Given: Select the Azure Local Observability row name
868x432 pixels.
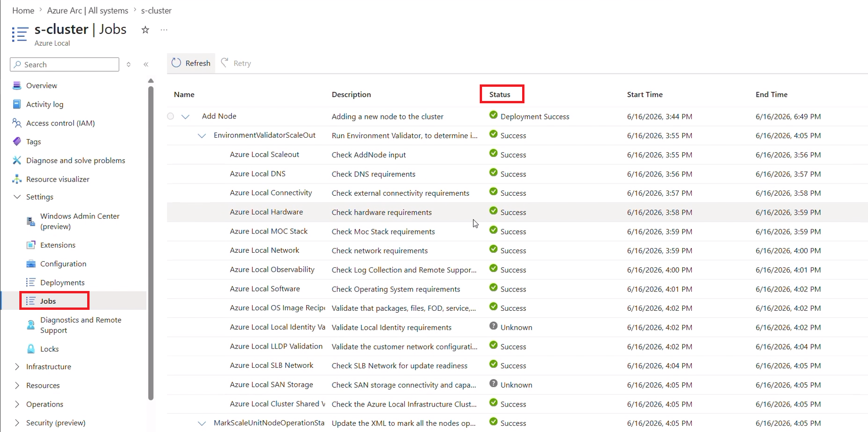Looking at the screenshot, I should click(272, 270).
